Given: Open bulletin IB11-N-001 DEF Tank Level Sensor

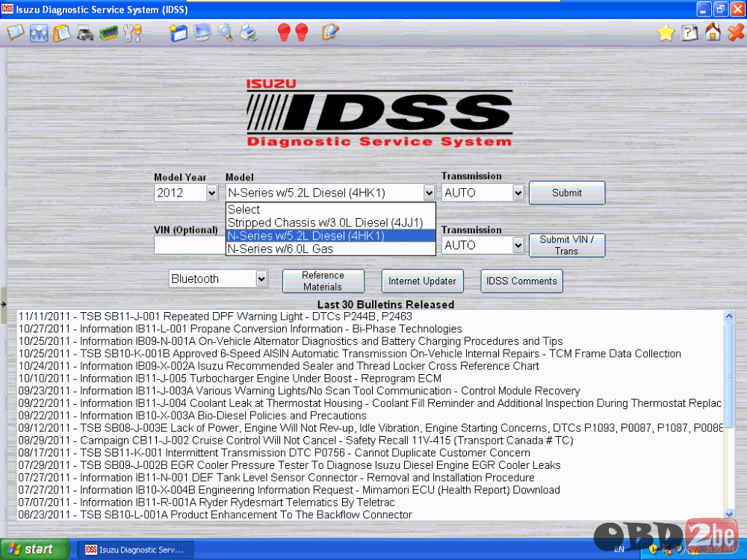Looking at the screenshot, I should [x=276, y=478].
